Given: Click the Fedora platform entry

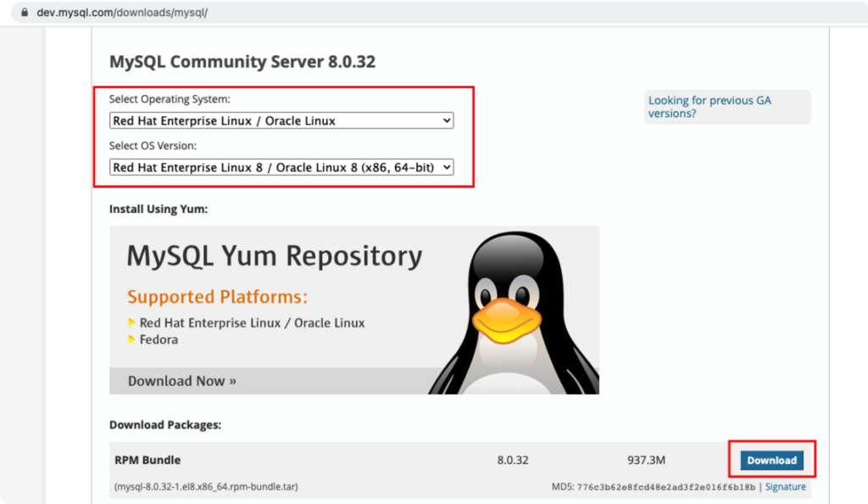Looking at the screenshot, I should 159,339.
